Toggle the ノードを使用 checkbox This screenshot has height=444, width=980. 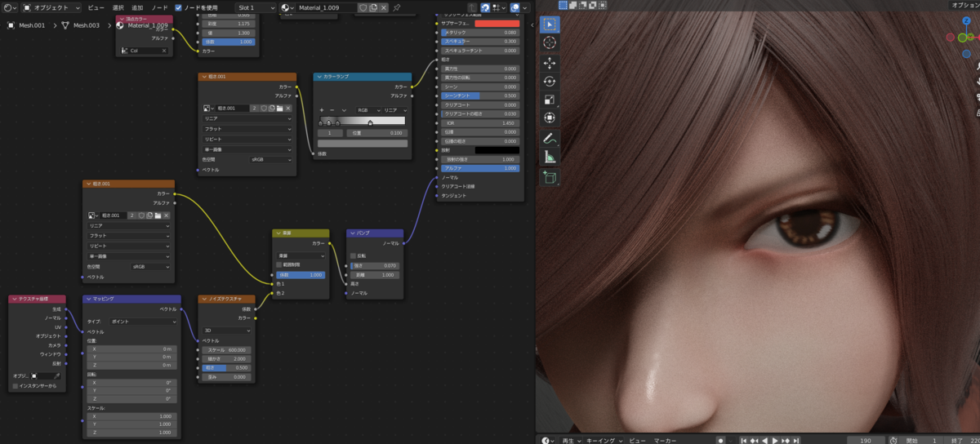[x=179, y=7]
